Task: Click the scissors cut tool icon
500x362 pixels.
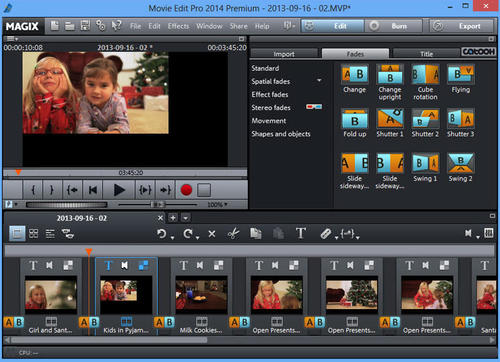Action: pyautogui.click(x=233, y=233)
